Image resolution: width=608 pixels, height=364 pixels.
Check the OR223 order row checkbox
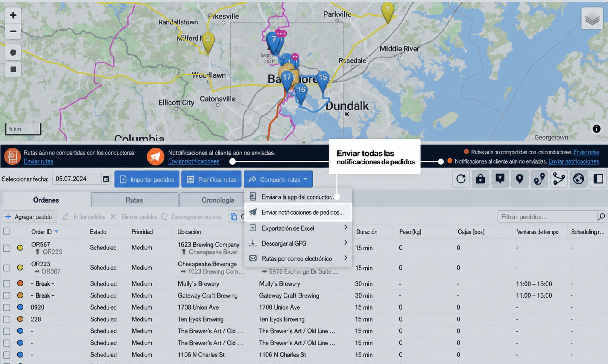click(x=7, y=268)
